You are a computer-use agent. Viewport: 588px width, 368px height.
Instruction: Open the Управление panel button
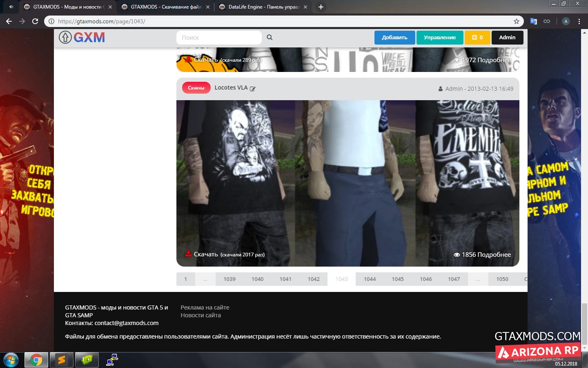pos(439,37)
